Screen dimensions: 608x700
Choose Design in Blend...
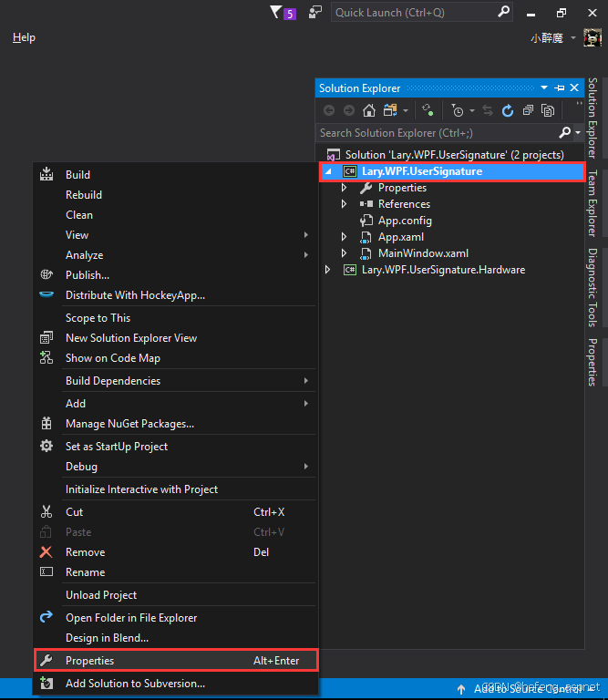point(175,638)
